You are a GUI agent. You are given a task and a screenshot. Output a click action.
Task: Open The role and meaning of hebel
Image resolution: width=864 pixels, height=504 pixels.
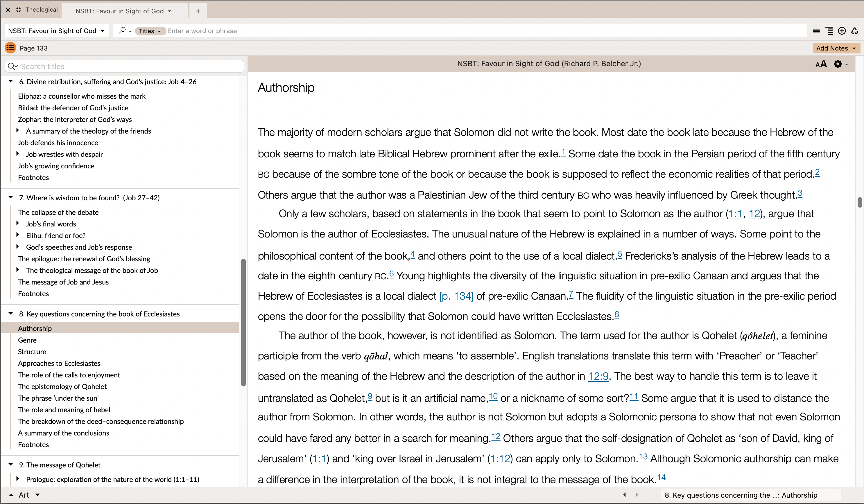[64, 410]
